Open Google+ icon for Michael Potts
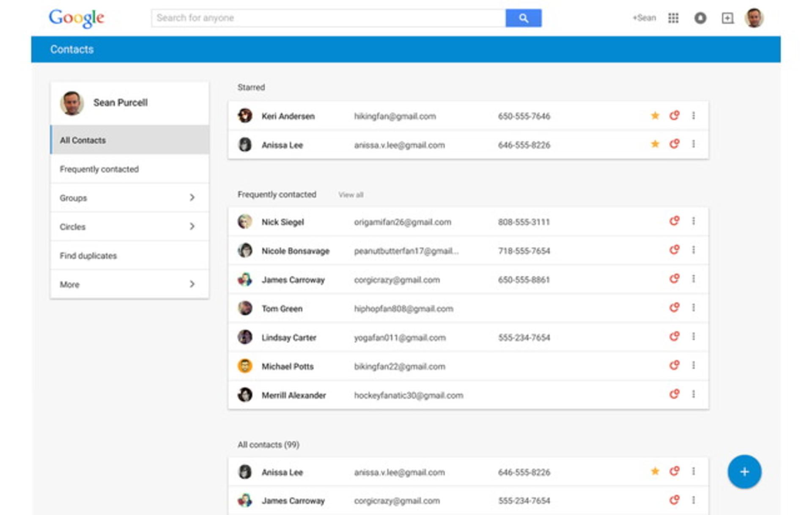The width and height of the screenshot is (812, 515). click(675, 365)
